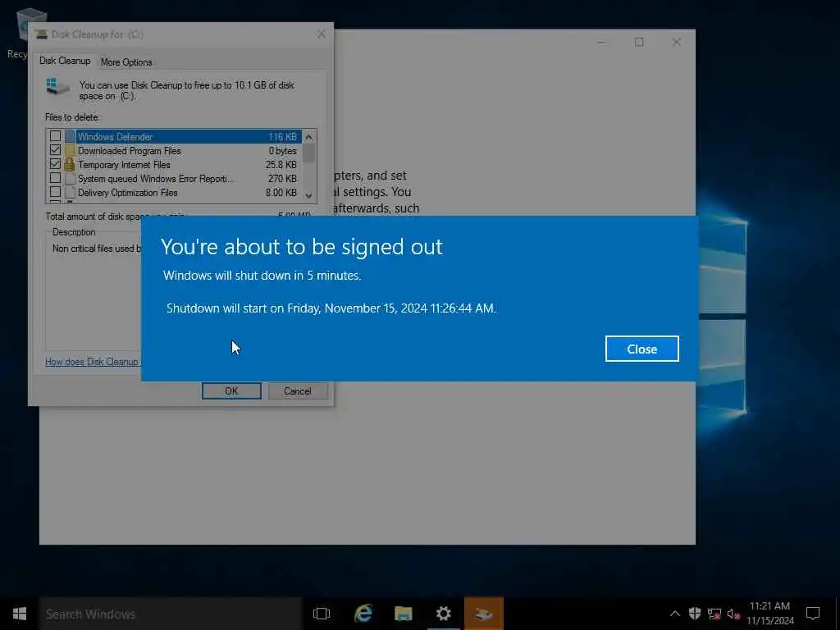Open the Action Center notifications icon
Image resolution: width=840 pixels, height=630 pixels.
point(813,614)
